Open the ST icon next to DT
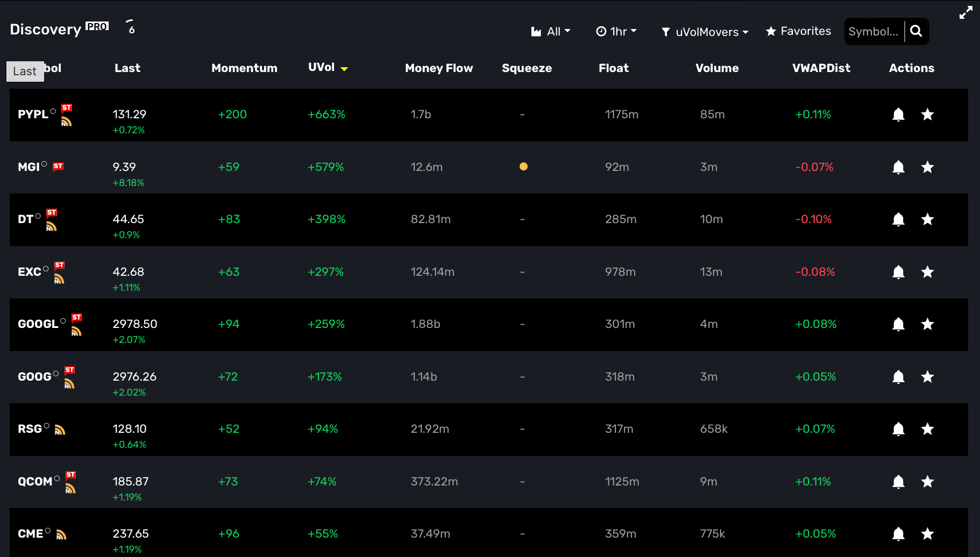The width and height of the screenshot is (980, 557). [52, 212]
